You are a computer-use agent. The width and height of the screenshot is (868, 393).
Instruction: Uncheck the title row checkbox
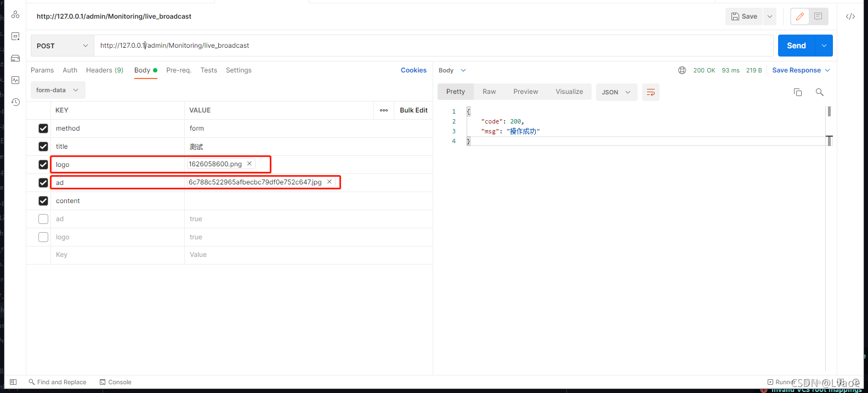[43, 147]
